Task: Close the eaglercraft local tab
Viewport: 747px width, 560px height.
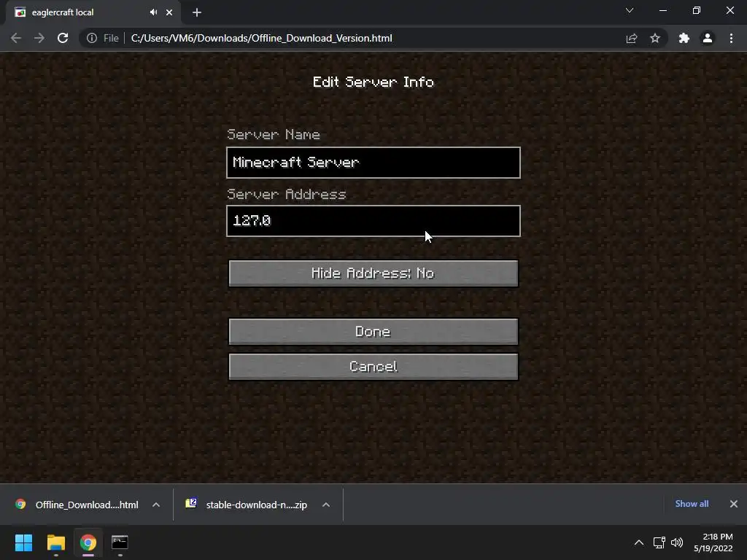Action: (169, 12)
